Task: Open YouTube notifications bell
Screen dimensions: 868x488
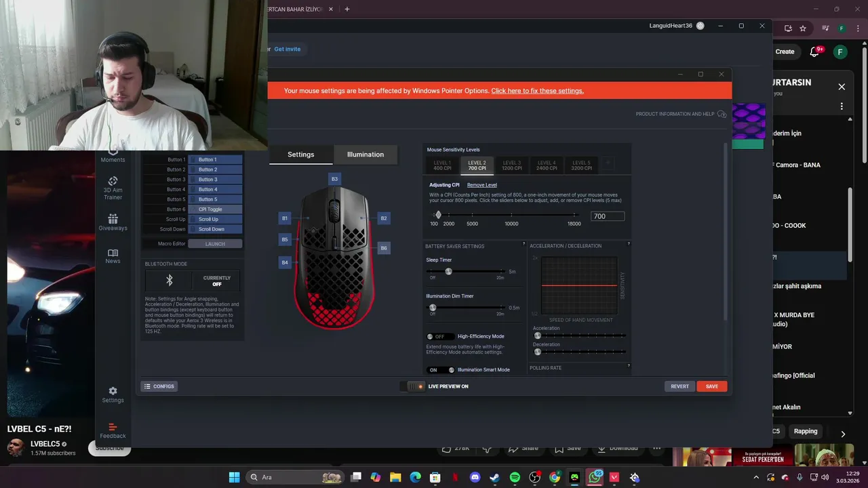Action: pyautogui.click(x=816, y=52)
